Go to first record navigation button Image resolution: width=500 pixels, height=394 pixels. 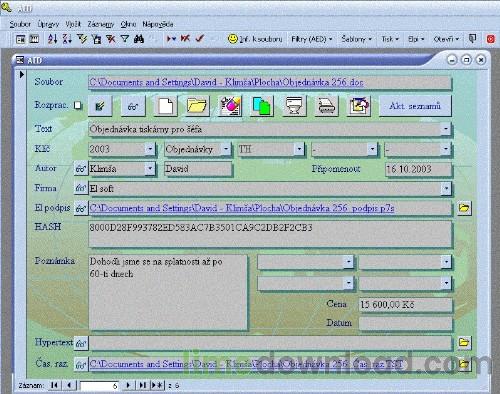tap(54, 385)
